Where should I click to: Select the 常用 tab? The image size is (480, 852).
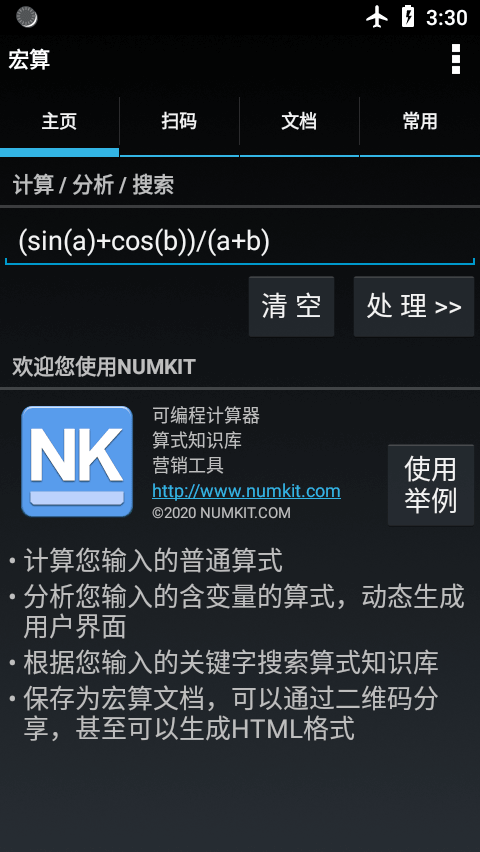coord(420,122)
